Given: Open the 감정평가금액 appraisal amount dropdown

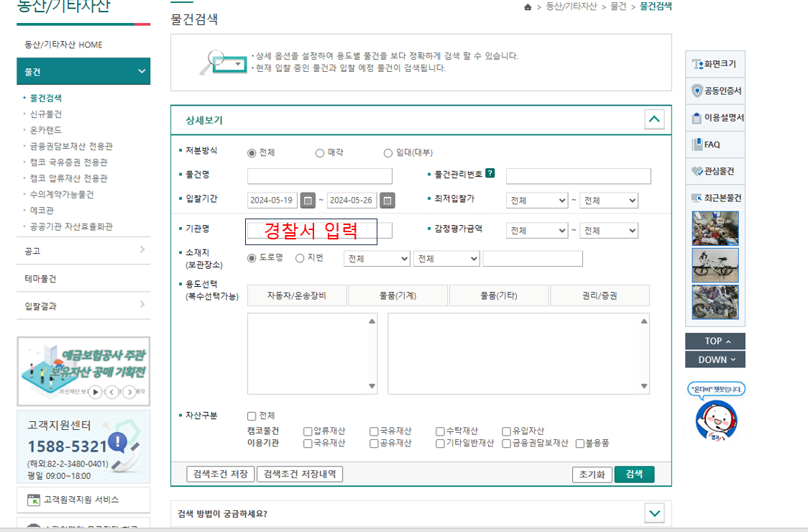Looking at the screenshot, I should 536,230.
